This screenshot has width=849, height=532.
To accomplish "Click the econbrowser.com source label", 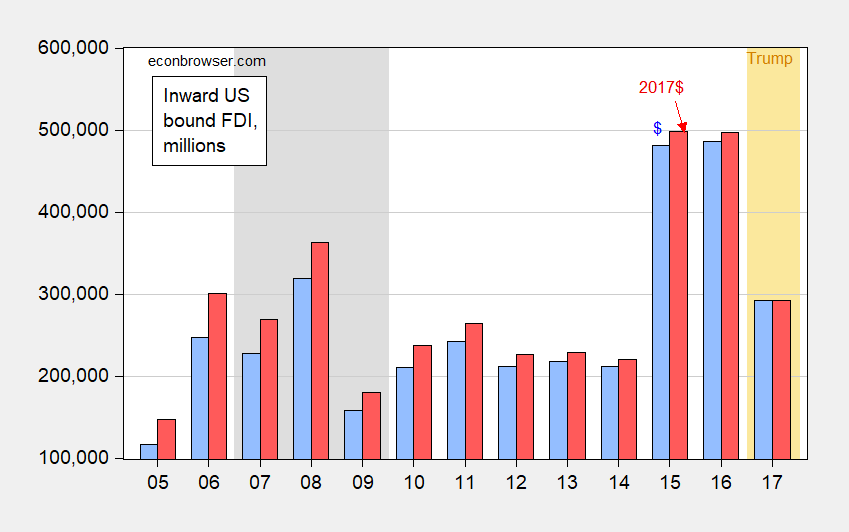I will pyautogui.click(x=207, y=61).
